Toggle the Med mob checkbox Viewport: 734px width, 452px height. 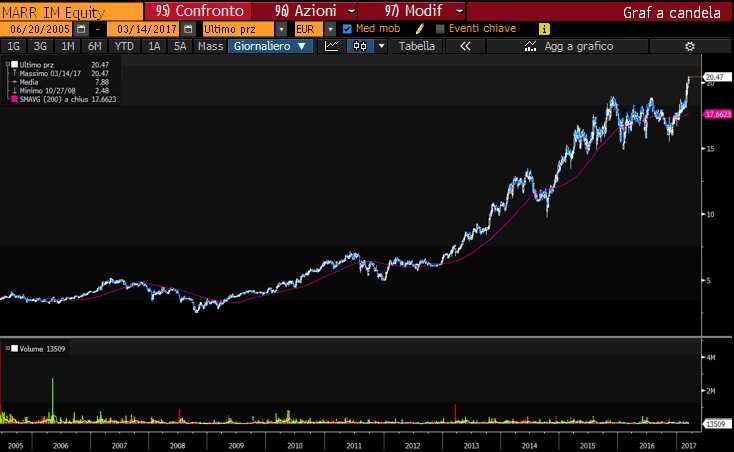pos(347,29)
